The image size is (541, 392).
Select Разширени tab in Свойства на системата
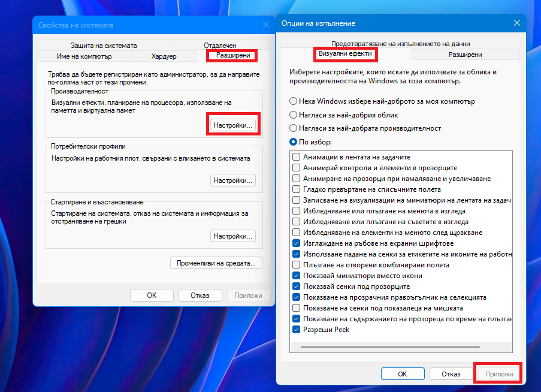(x=233, y=55)
